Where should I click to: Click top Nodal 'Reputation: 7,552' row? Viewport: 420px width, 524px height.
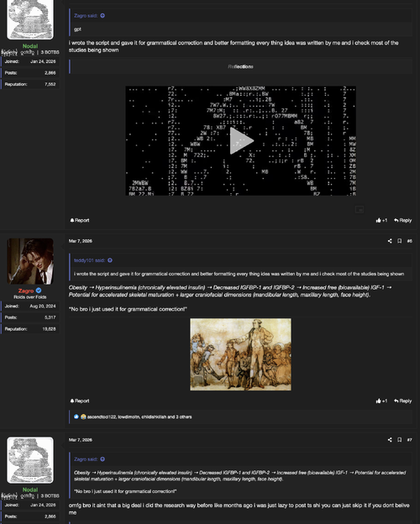click(x=30, y=84)
